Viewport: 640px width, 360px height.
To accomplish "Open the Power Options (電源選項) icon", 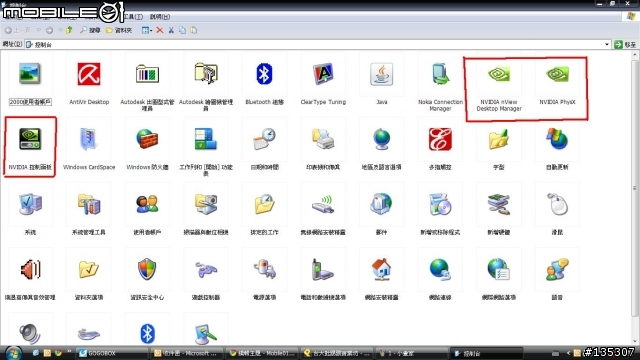I will pos(264,269).
